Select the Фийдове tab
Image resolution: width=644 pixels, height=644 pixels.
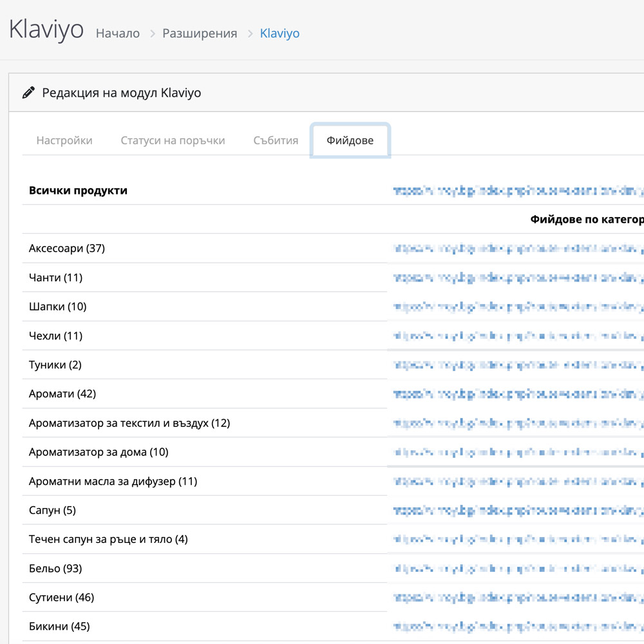pos(350,140)
